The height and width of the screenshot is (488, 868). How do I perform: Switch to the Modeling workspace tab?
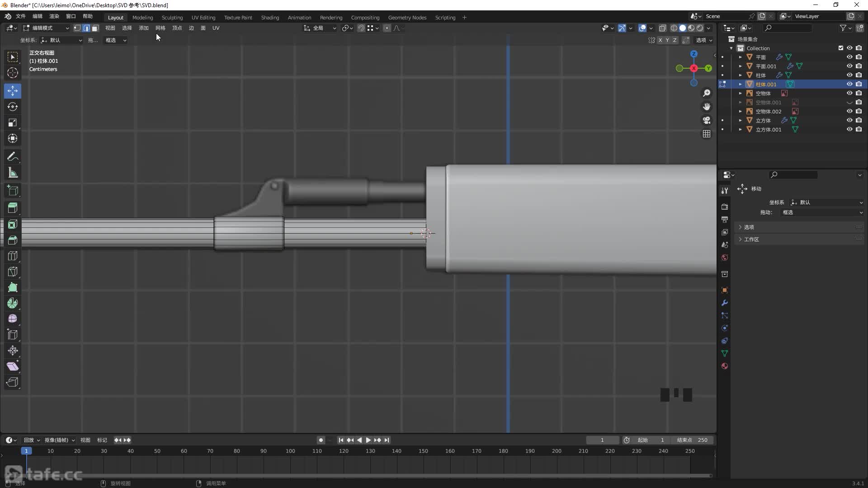coord(143,17)
